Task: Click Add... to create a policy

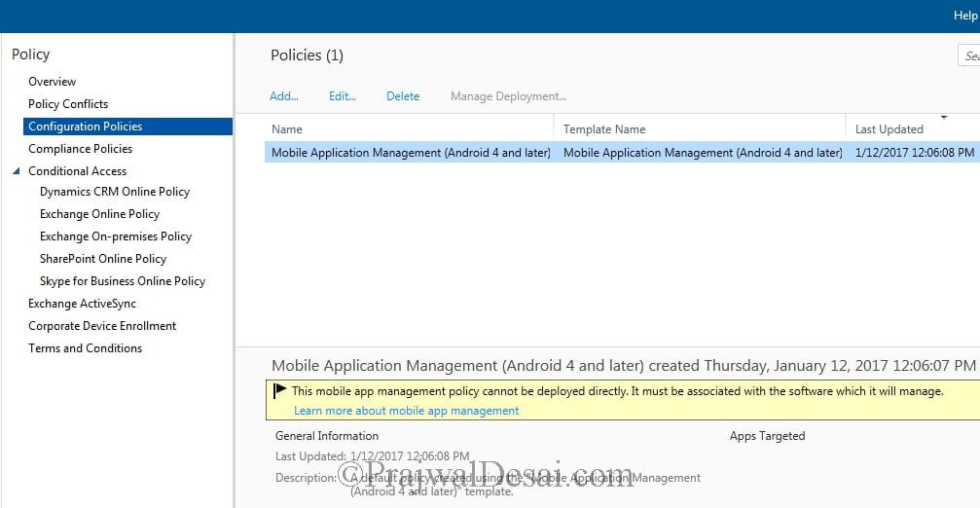Action: click(x=284, y=96)
